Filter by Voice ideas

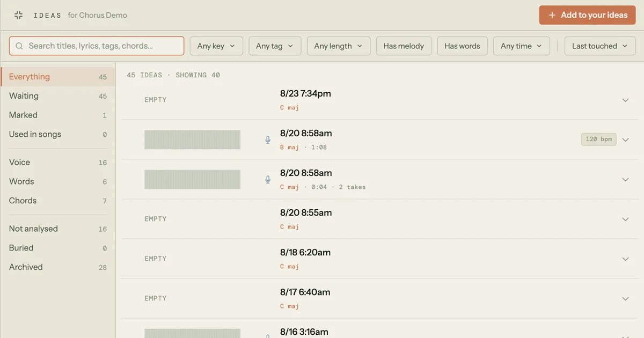[x=57, y=162]
